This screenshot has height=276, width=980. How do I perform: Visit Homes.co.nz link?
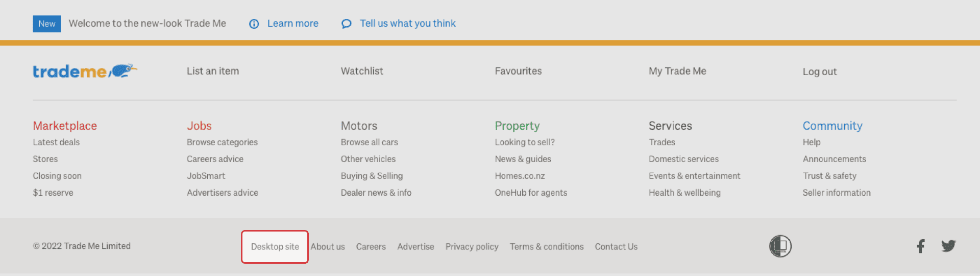(520, 176)
